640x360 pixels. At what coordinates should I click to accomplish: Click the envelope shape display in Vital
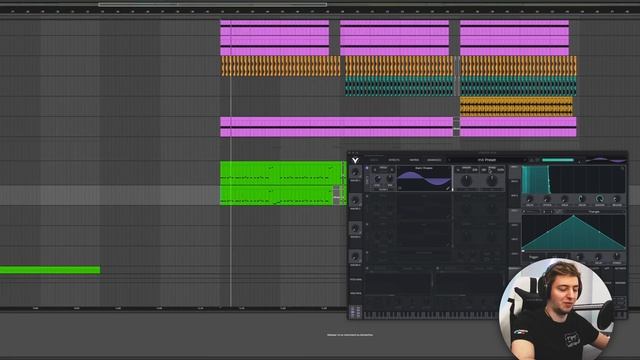(573, 179)
